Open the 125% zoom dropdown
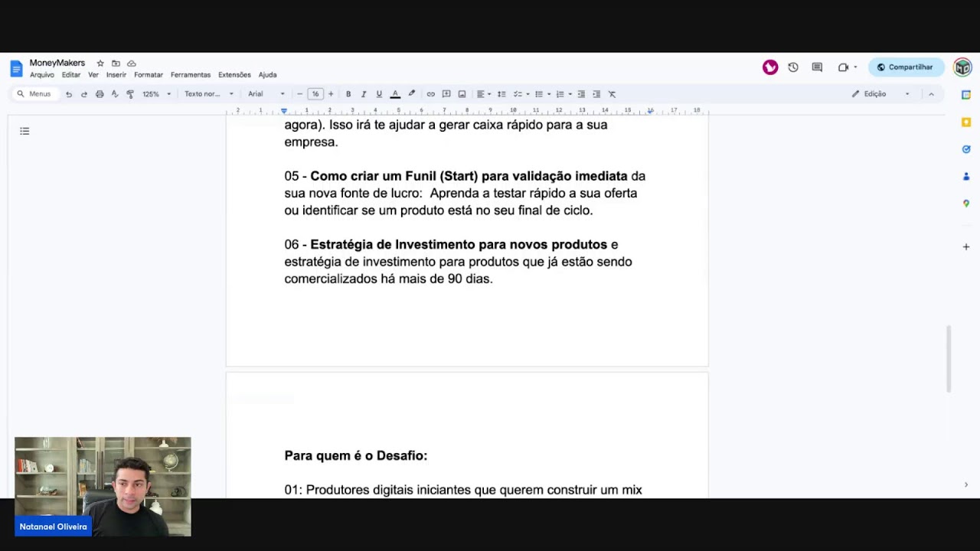The width and height of the screenshot is (980, 551). coord(156,94)
